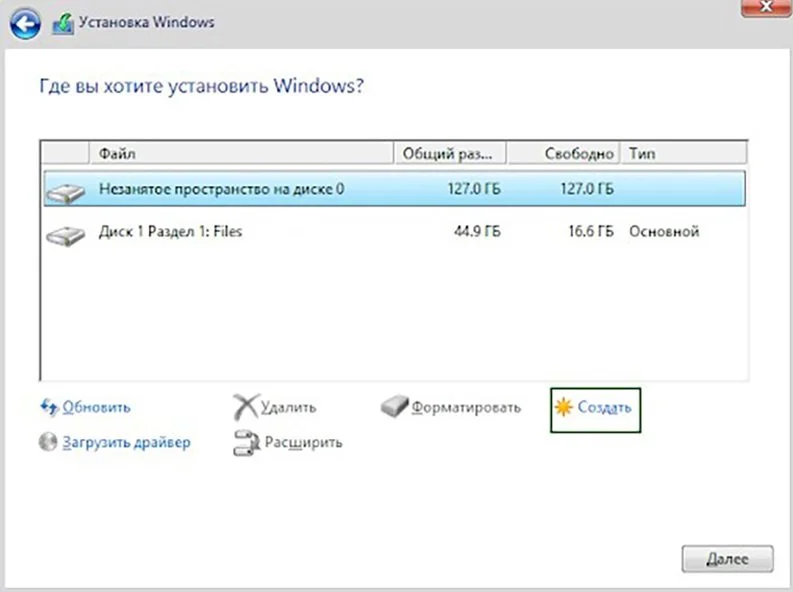Close the Windows Setup window
The height and width of the screenshot is (592, 793).
766,8
